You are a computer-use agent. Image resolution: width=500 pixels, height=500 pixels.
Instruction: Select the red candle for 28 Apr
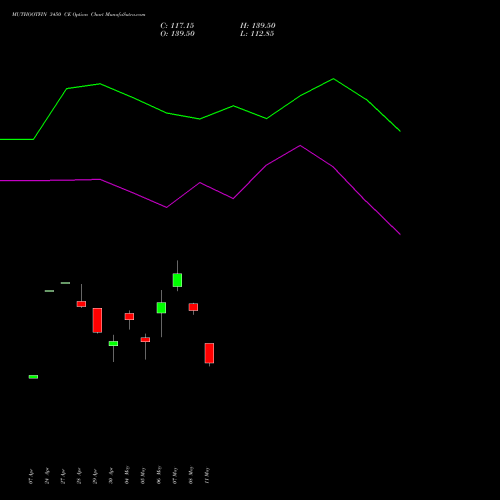tap(81, 304)
